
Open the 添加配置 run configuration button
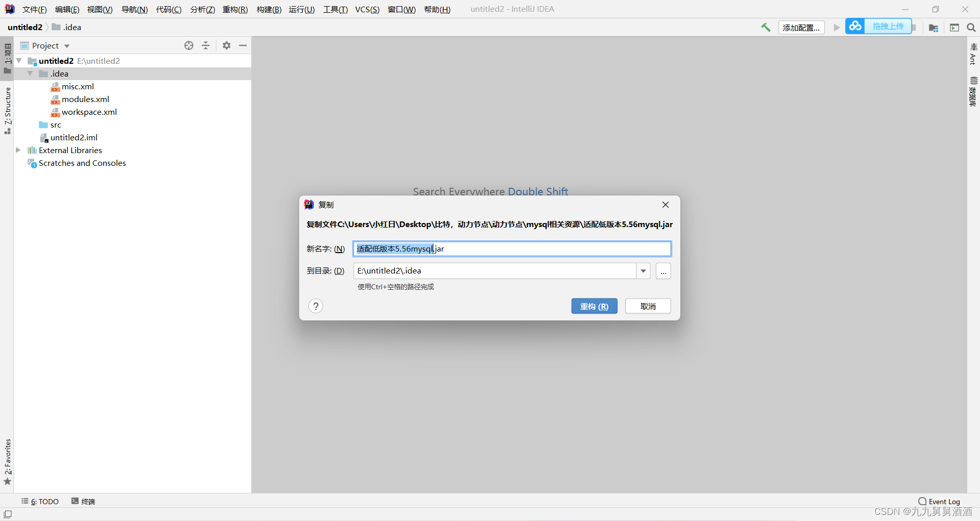pos(801,28)
